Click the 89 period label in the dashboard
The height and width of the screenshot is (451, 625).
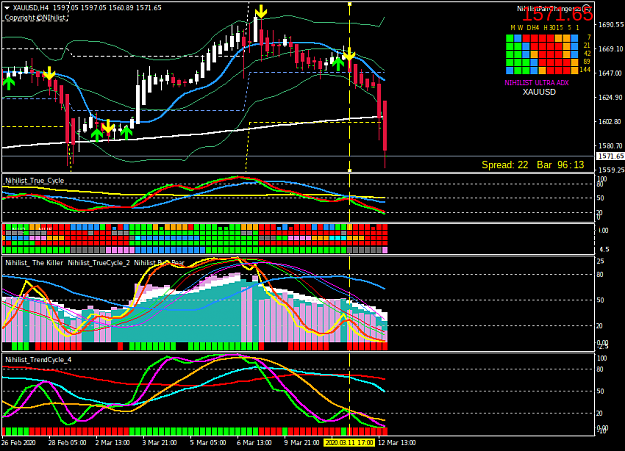[586, 62]
